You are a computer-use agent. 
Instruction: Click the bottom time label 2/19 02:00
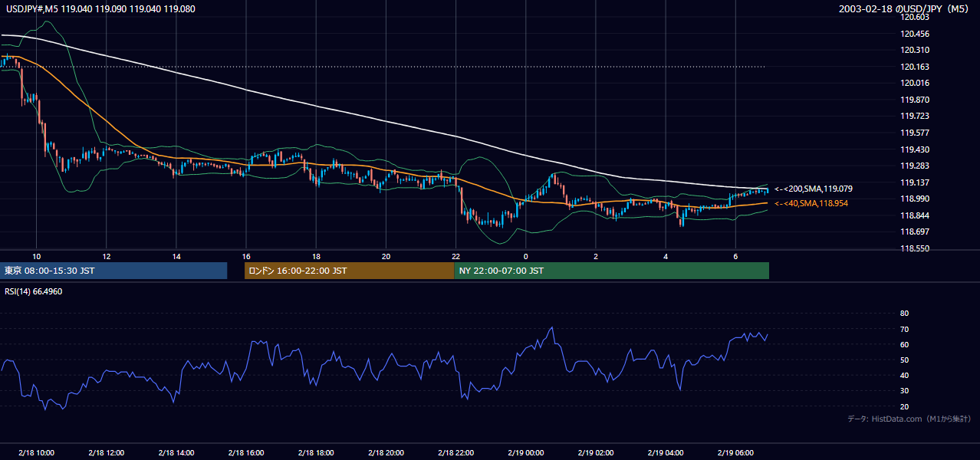click(x=596, y=452)
